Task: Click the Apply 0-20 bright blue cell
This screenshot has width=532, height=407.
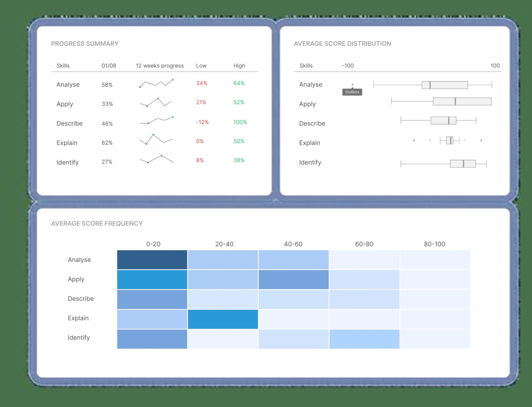Action: 152,279
